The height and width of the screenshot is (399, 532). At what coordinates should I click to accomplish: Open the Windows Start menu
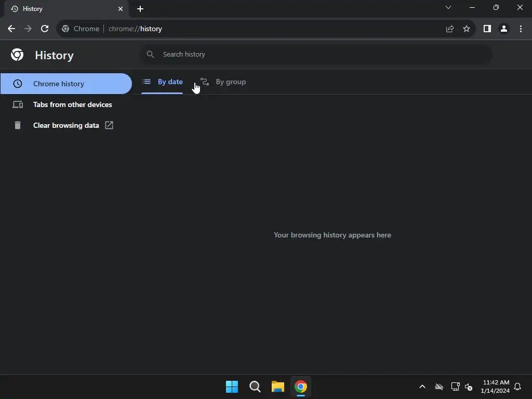click(x=232, y=387)
